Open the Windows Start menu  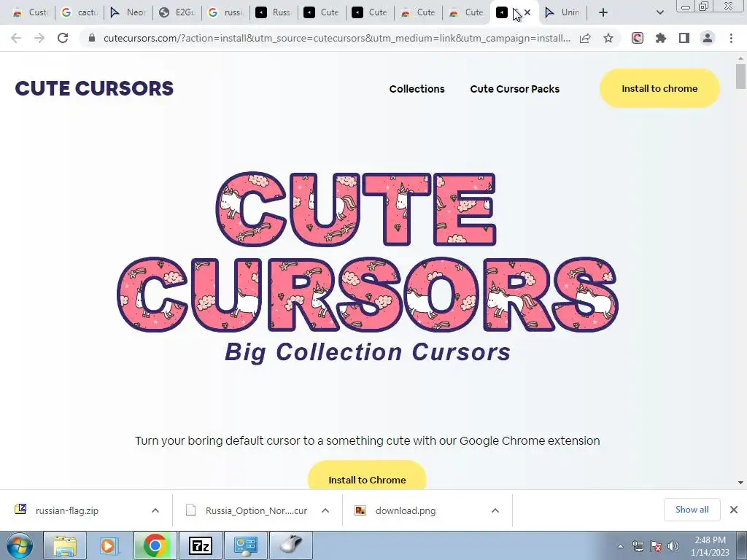pyautogui.click(x=20, y=545)
